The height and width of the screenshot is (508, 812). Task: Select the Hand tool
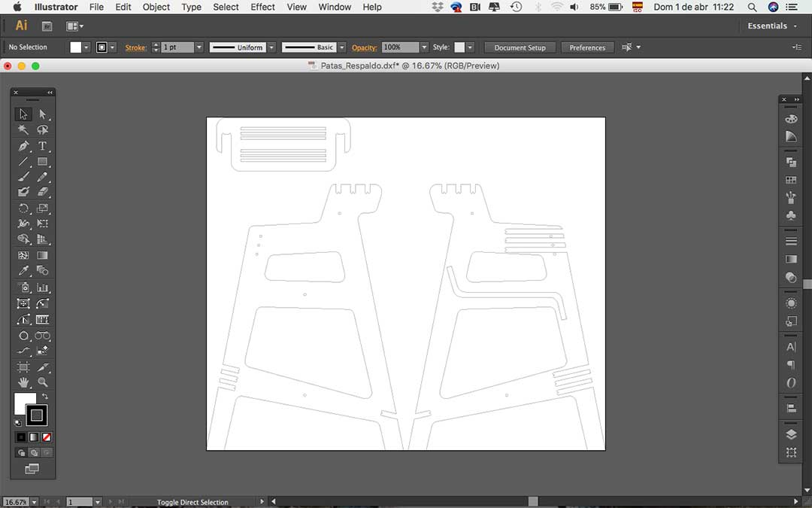[23, 382]
